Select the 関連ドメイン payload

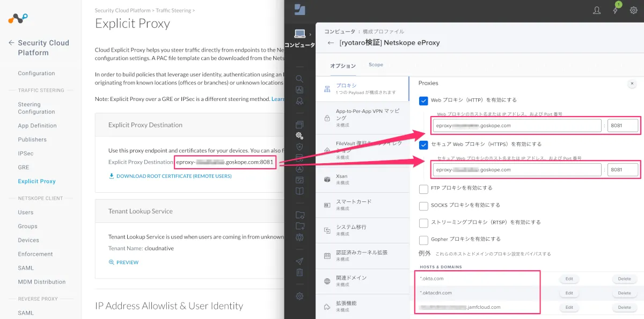pyautogui.click(x=362, y=281)
